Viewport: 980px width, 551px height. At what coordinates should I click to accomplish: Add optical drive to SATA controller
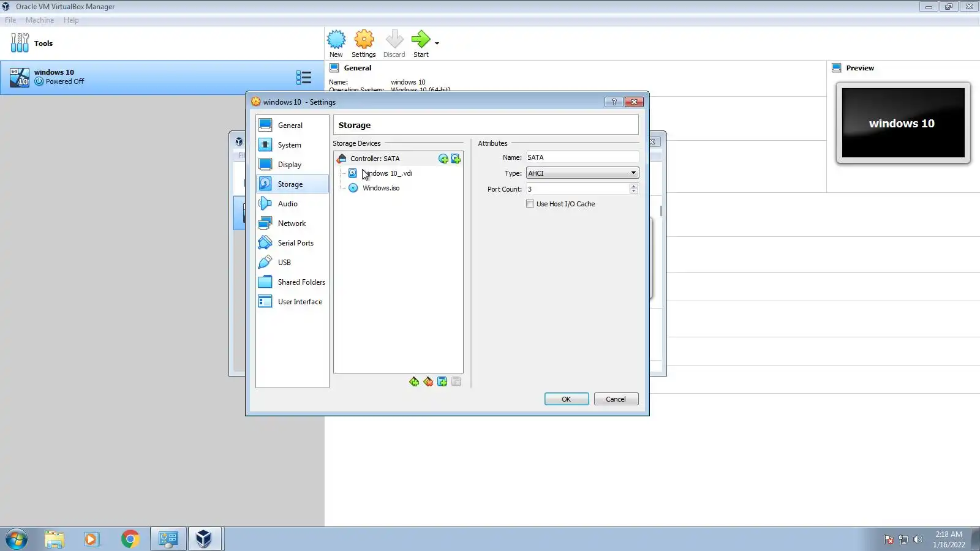point(443,159)
